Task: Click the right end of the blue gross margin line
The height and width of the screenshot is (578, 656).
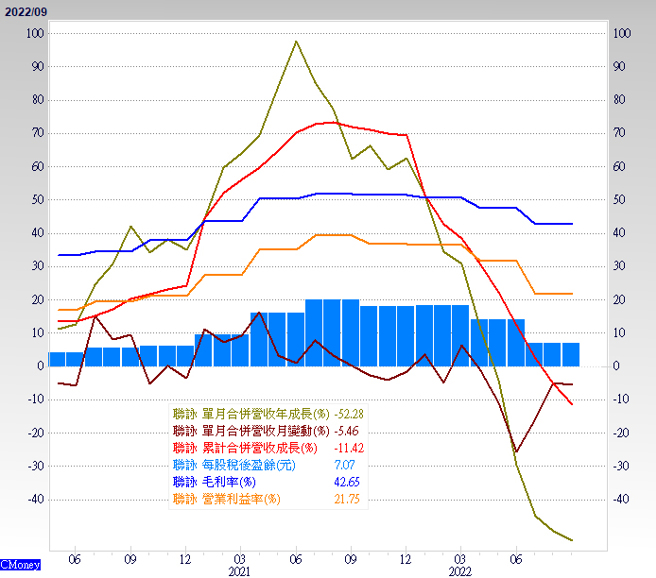Action: point(572,224)
